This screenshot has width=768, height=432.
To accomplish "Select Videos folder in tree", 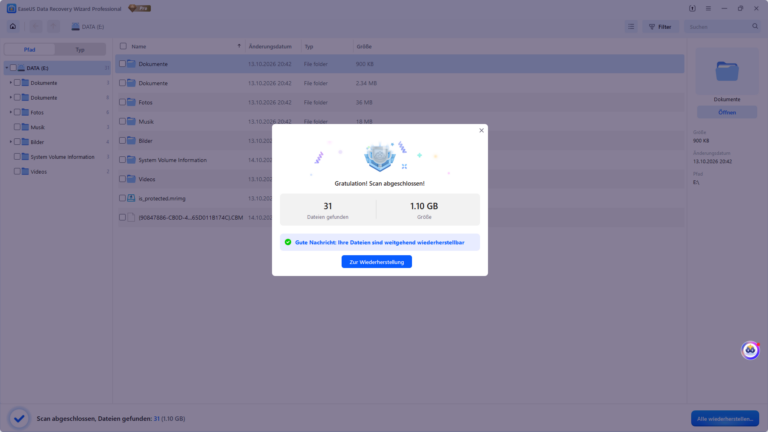I will [x=39, y=171].
